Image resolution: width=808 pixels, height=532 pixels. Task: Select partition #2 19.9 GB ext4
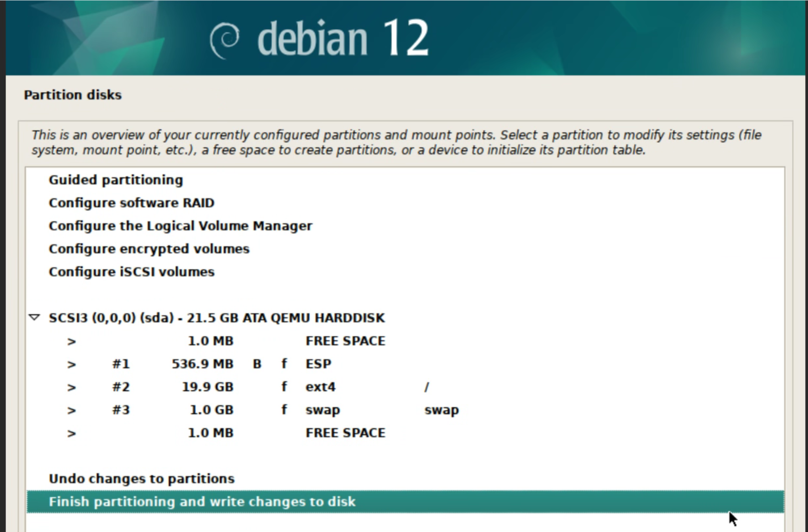tap(405, 387)
